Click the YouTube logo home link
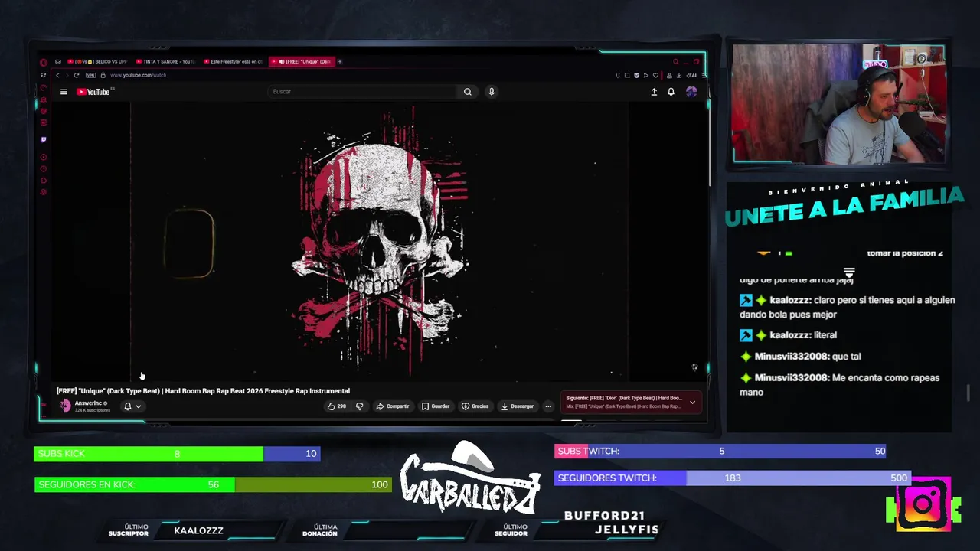 93,92
